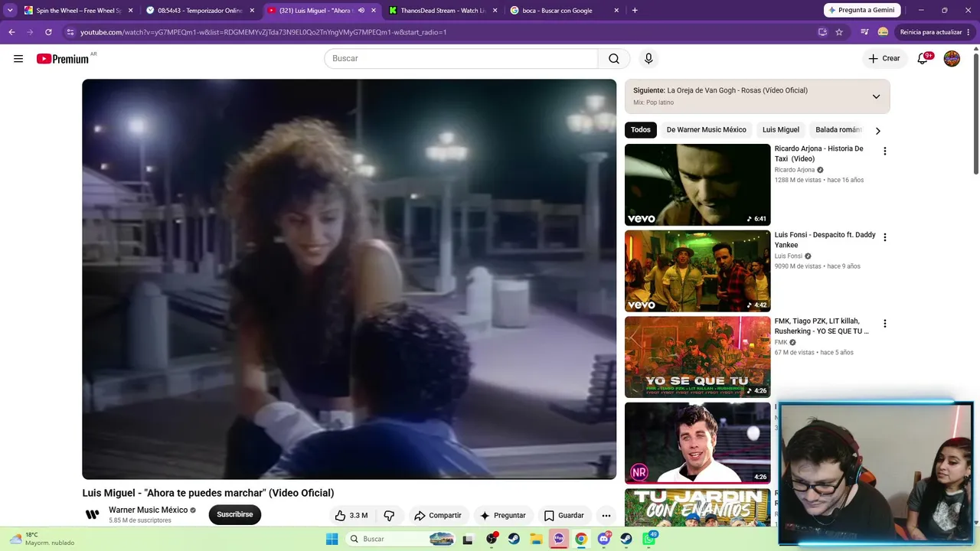This screenshot has width=980, height=551.
Task: Open more actions ellipsis under the video
Action: [x=606, y=516]
